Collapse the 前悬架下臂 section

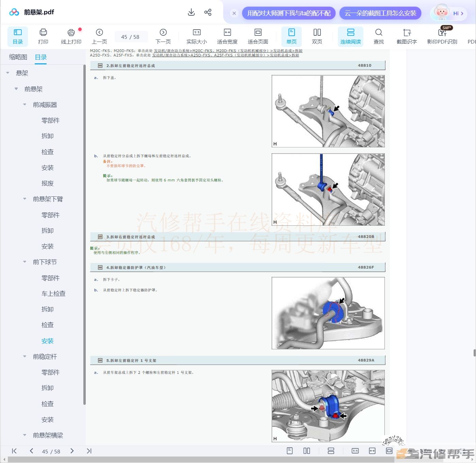[25, 199]
